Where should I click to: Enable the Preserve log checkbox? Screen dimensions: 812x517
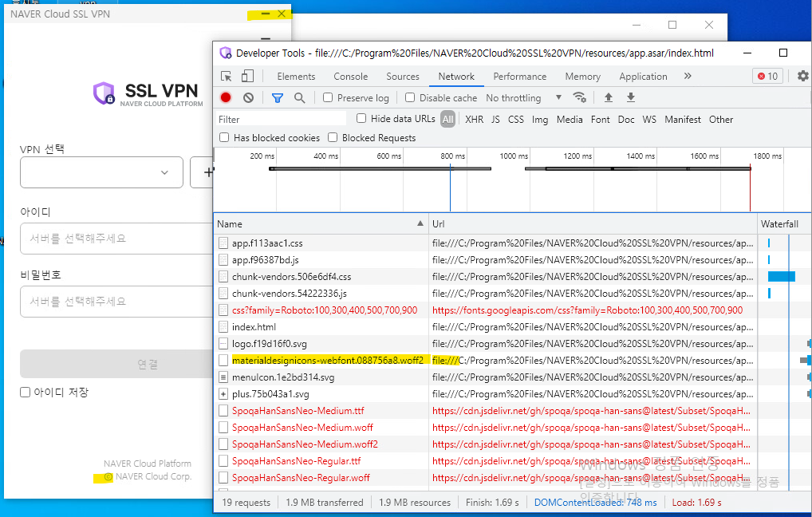tap(328, 98)
